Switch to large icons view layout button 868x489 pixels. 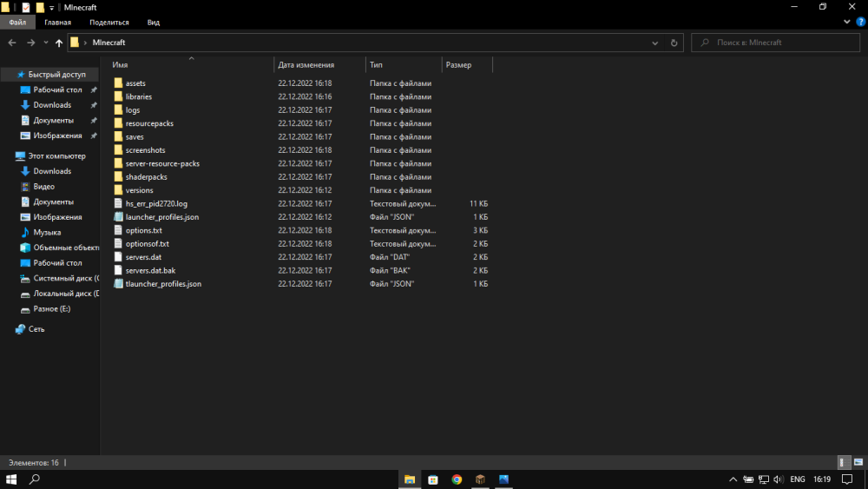[858, 462]
